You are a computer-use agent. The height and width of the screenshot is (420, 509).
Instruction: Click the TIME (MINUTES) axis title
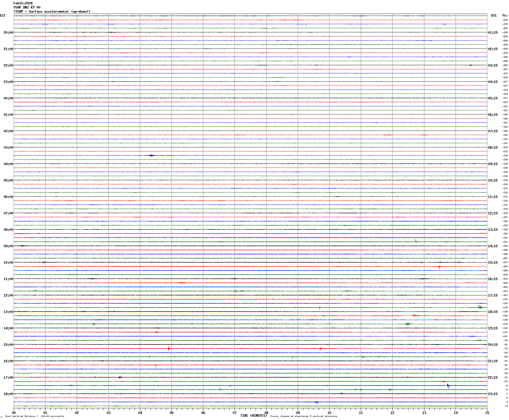[x=253, y=416]
